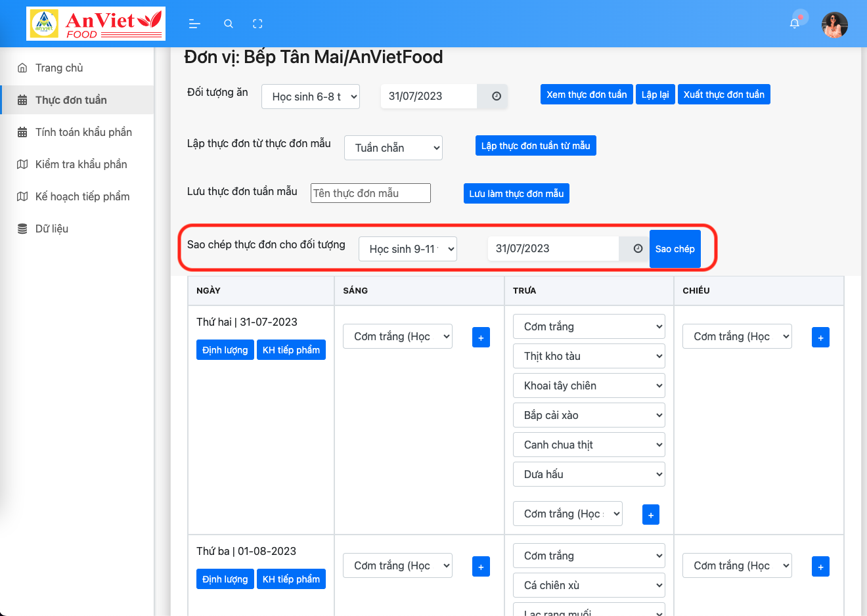
Task: Add Monday lunch dish with plus button
Action: [x=650, y=515]
